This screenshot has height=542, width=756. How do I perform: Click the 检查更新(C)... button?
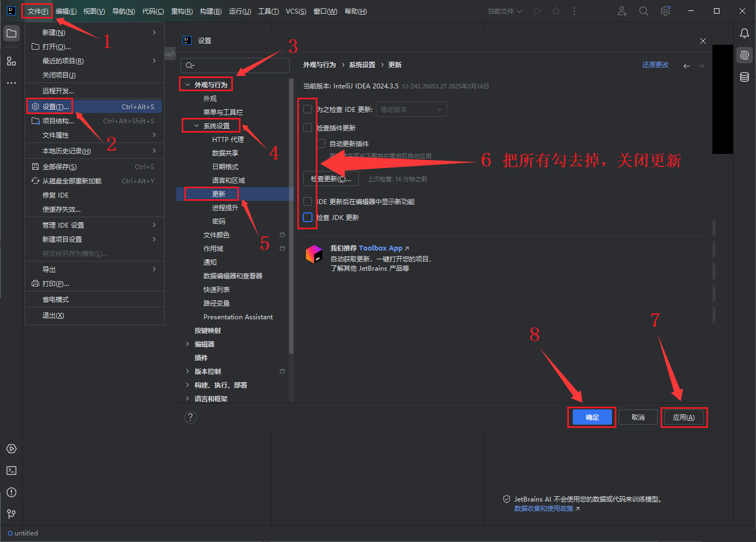tap(331, 178)
